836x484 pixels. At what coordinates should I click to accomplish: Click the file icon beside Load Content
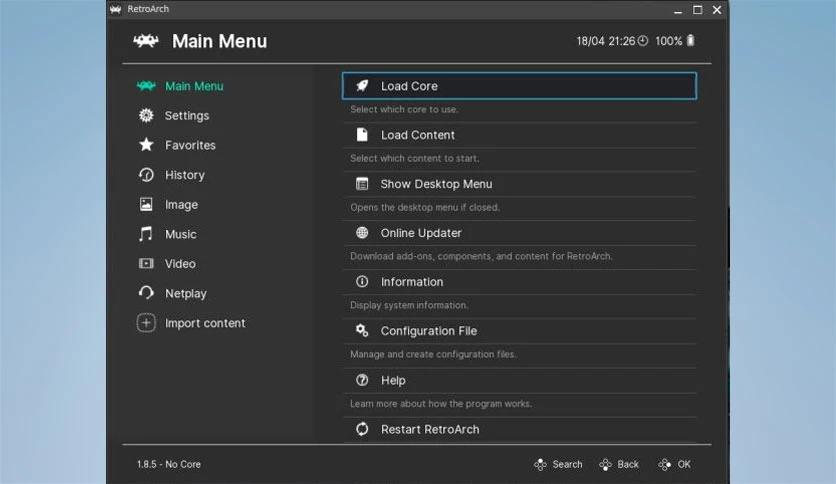tap(362, 135)
